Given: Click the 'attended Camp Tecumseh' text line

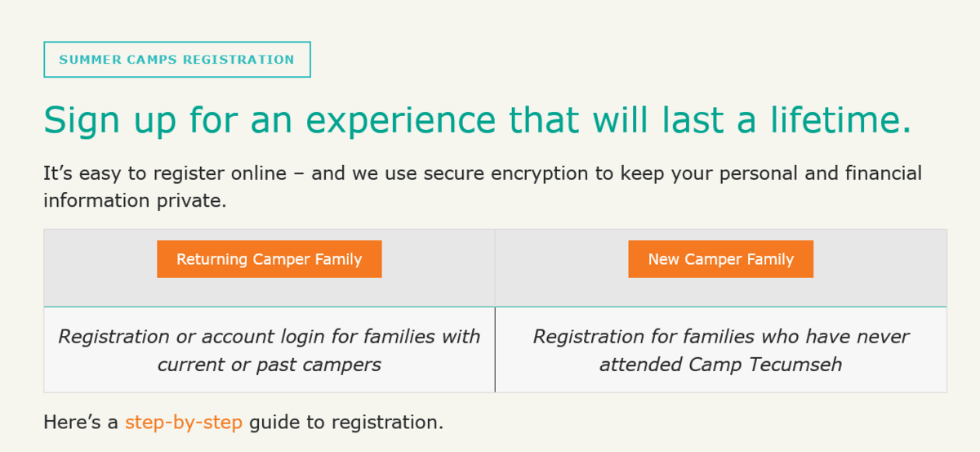Looking at the screenshot, I should [720, 365].
